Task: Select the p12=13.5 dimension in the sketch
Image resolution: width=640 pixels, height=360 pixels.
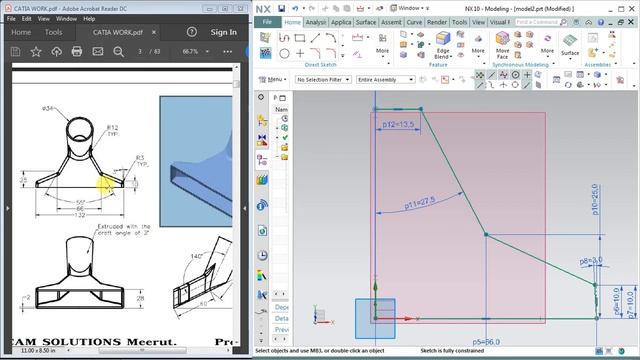Action: pyautogui.click(x=398, y=124)
